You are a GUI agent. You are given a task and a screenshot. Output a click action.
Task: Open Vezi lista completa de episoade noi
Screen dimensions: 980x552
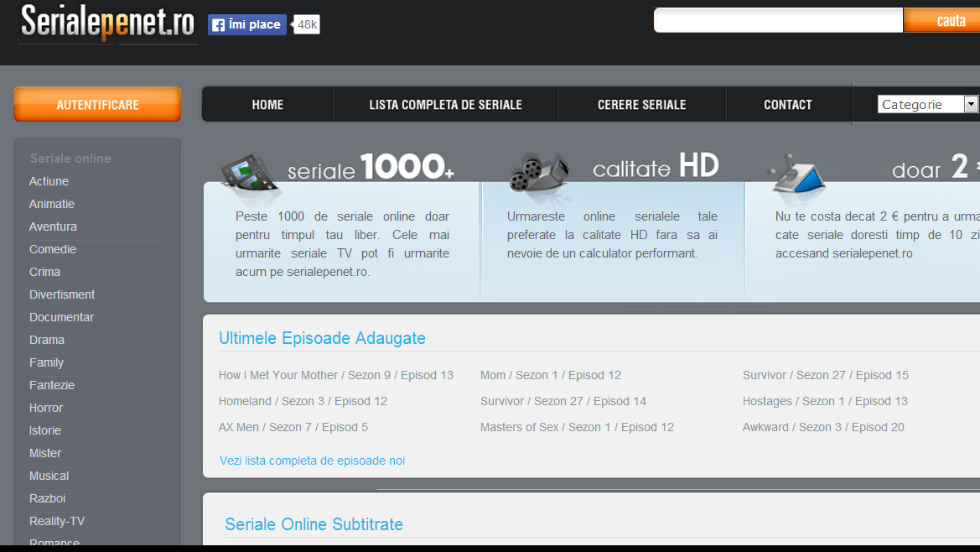tap(312, 461)
